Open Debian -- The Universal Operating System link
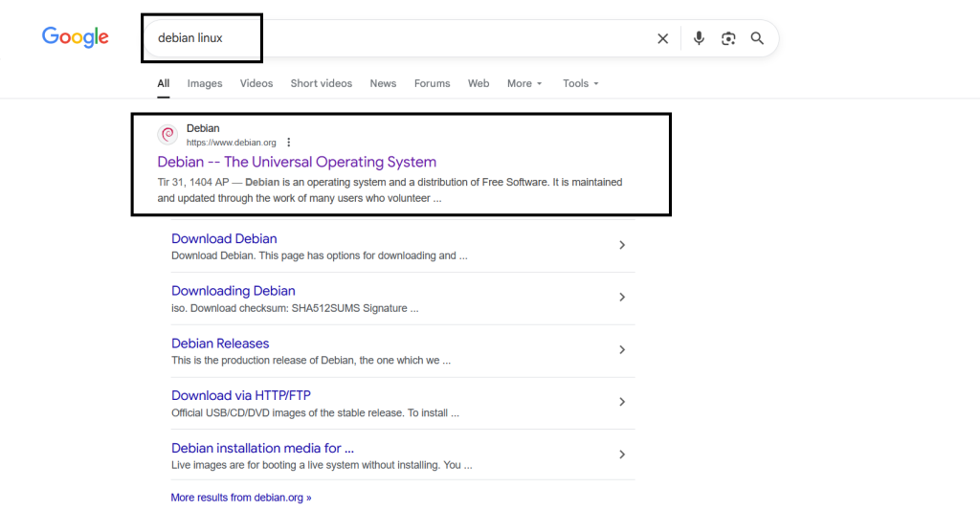This screenshot has height=510, width=980. click(x=297, y=162)
